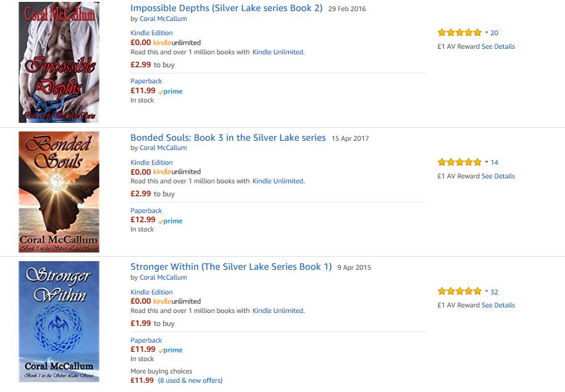The height and width of the screenshot is (392, 565).
Task: Open Stronger Within cover thumbnail
Action: pos(59,321)
